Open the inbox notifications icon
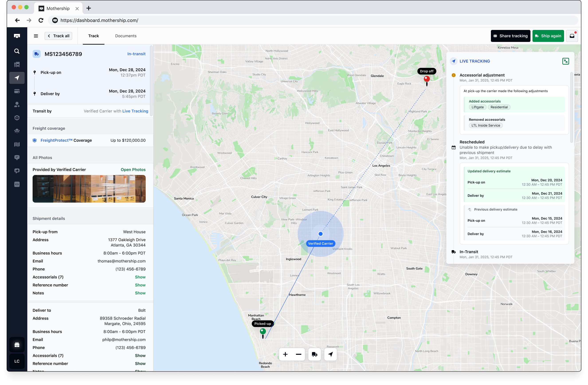The height and width of the screenshot is (385, 588). coord(572,36)
